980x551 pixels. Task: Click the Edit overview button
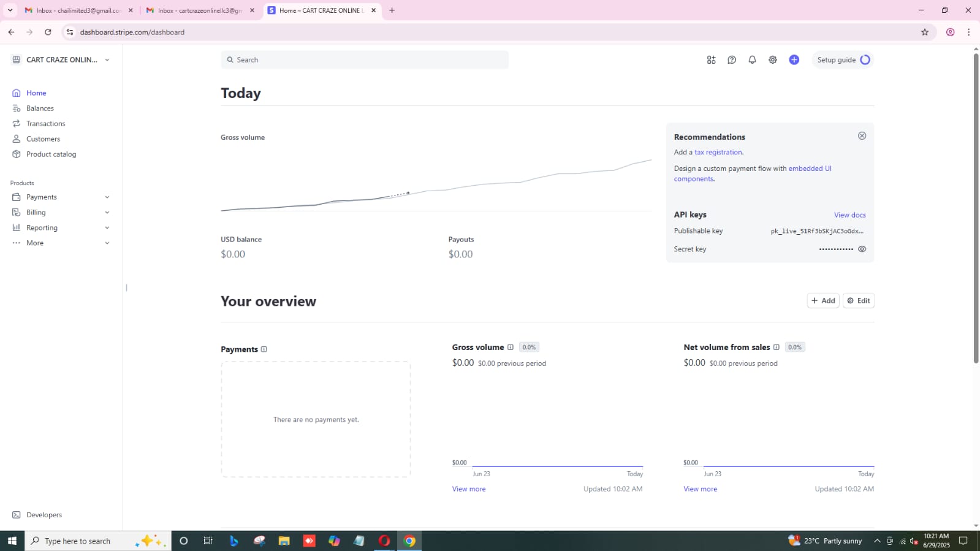pos(858,301)
